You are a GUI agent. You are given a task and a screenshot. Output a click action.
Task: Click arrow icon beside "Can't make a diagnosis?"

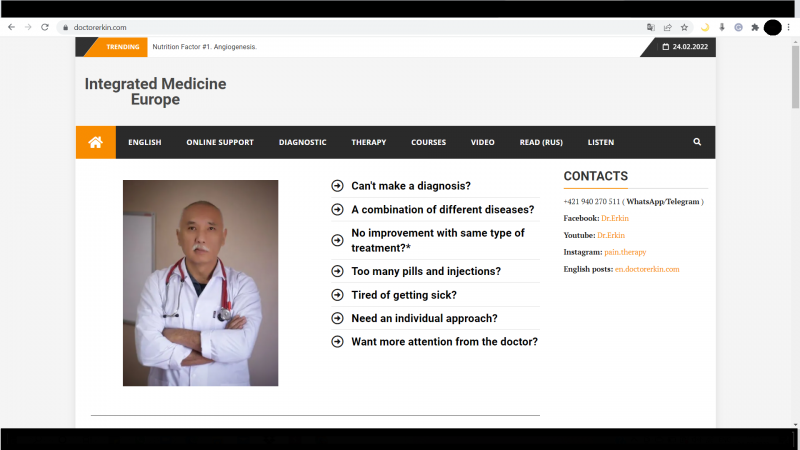(337, 186)
